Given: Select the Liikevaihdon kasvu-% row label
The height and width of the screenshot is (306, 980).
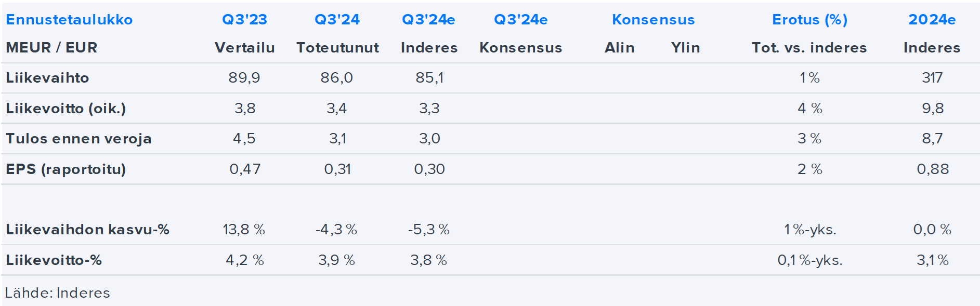Looking at the screenshot, I should click(87, 230).
